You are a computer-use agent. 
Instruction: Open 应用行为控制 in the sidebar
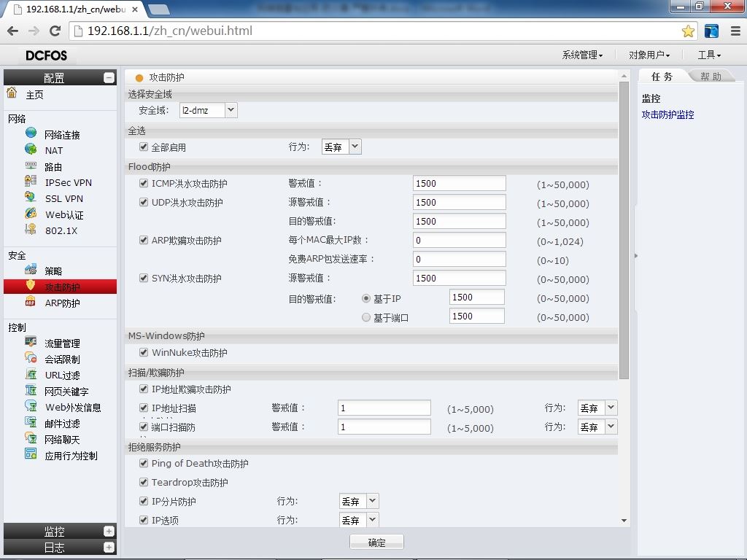[x=71, y=456]
